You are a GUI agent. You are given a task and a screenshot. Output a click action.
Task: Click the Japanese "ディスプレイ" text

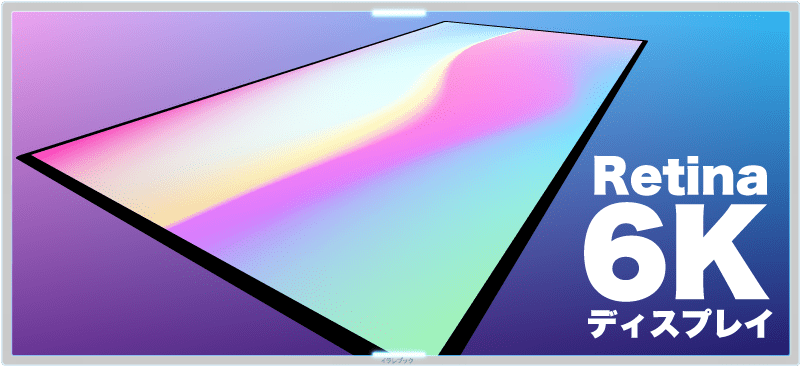pos(679,323)
